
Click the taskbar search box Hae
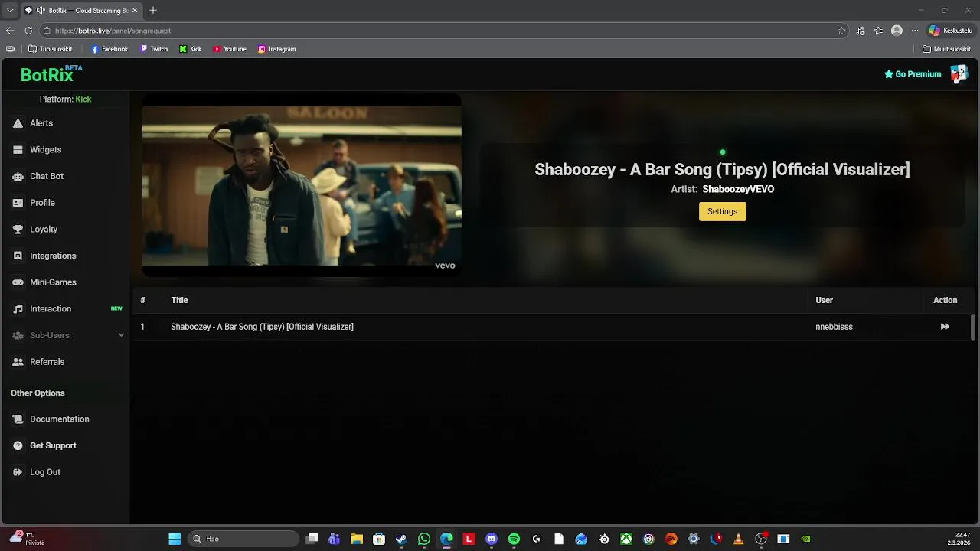coord(243,539)
